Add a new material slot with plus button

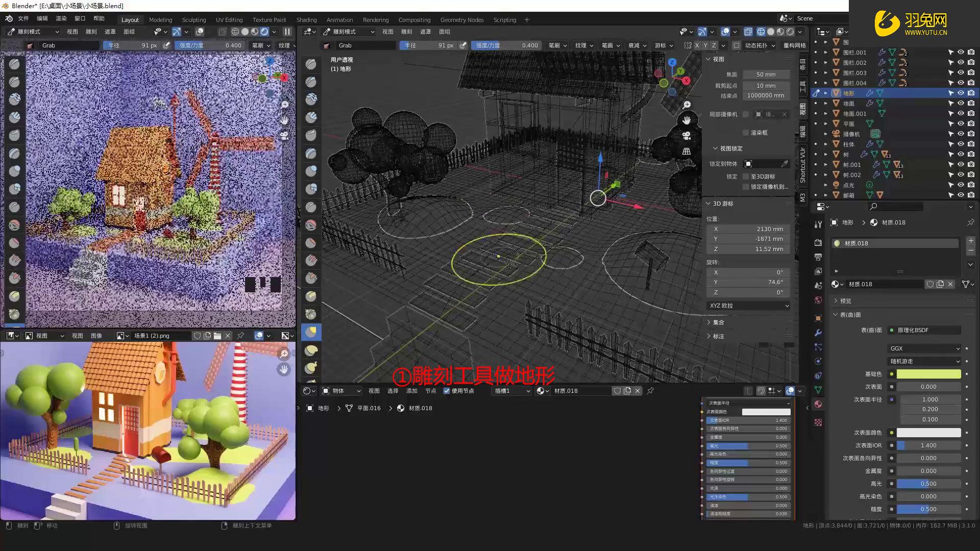[970, 240]
